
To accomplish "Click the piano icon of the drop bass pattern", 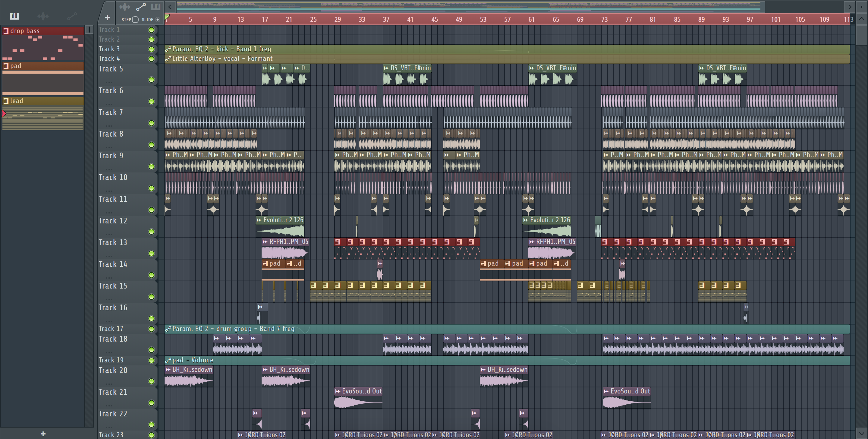I will (6, 31).
